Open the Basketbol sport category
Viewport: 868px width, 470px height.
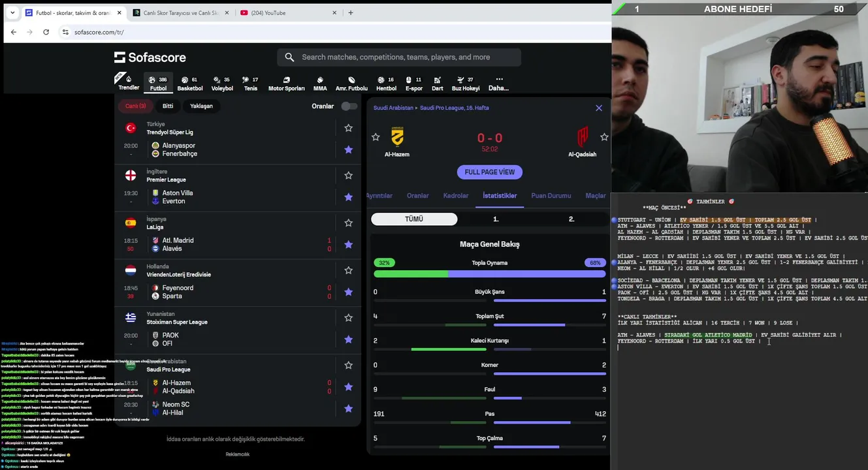190,83
